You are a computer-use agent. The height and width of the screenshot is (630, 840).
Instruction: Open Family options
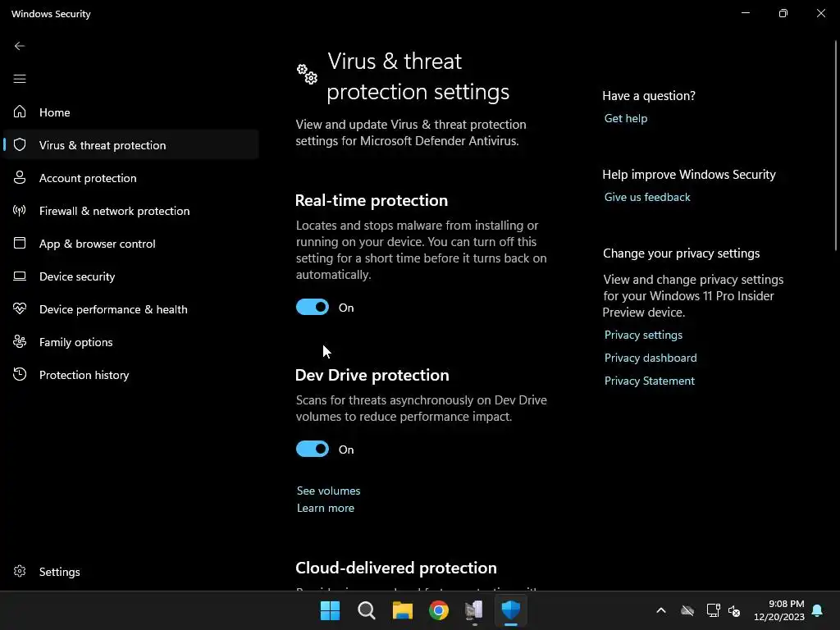pos(130,342)
